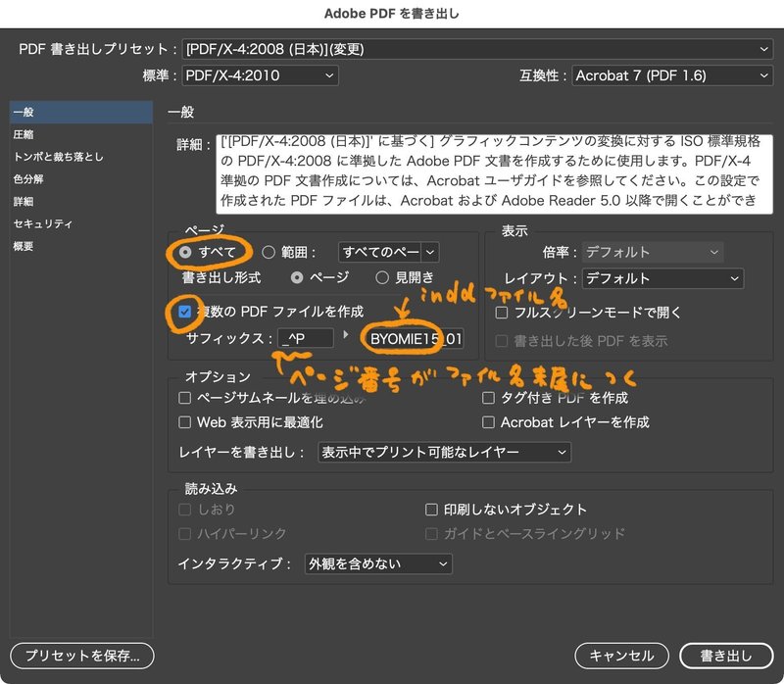
Task: Select the すべて pages radio button
Action: click(x=185, y=252)
